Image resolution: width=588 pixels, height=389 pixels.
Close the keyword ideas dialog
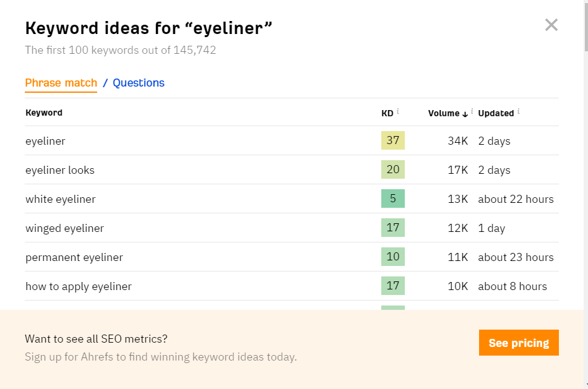[x=551, y=25]
